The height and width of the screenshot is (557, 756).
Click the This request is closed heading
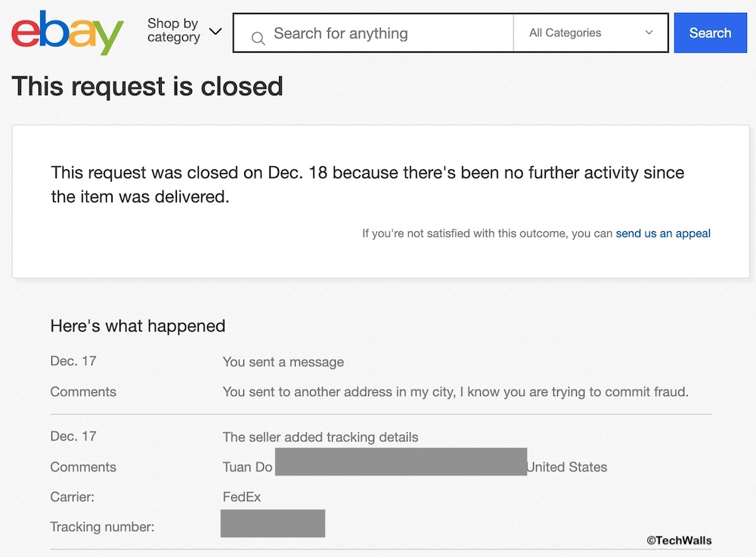[x=147, y=86]
